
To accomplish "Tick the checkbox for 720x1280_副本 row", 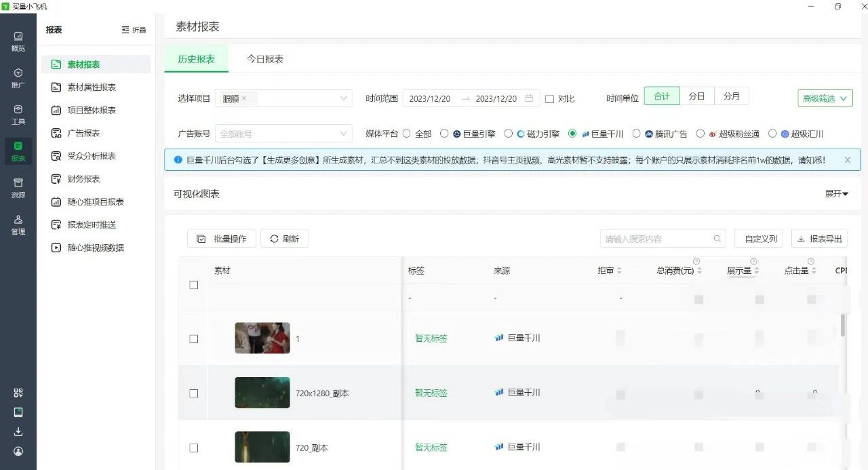I will click(194, 393).
